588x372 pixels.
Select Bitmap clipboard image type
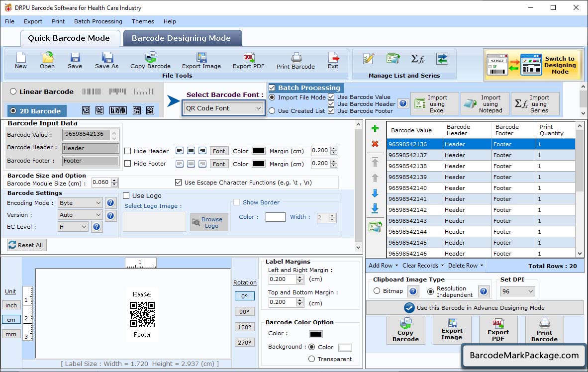[x=377, y=291]
